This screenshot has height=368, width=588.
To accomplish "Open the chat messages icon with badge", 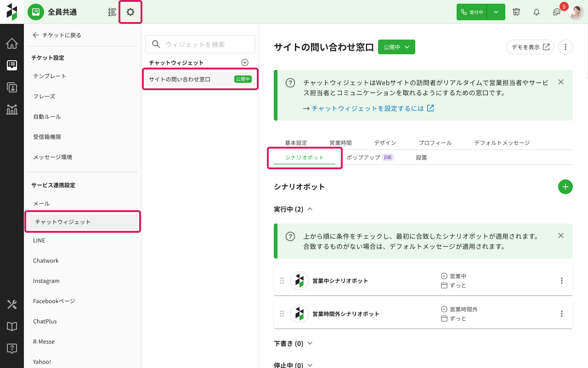I will pyautogui.click(x=556, y=12).
